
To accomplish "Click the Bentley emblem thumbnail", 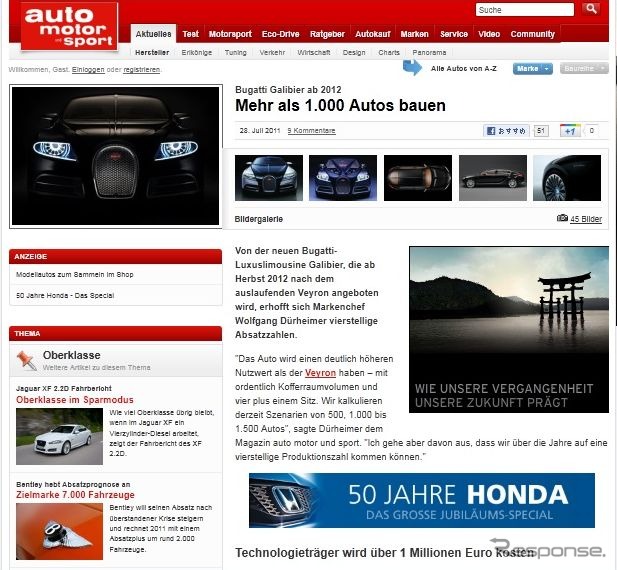I will 59,531.
